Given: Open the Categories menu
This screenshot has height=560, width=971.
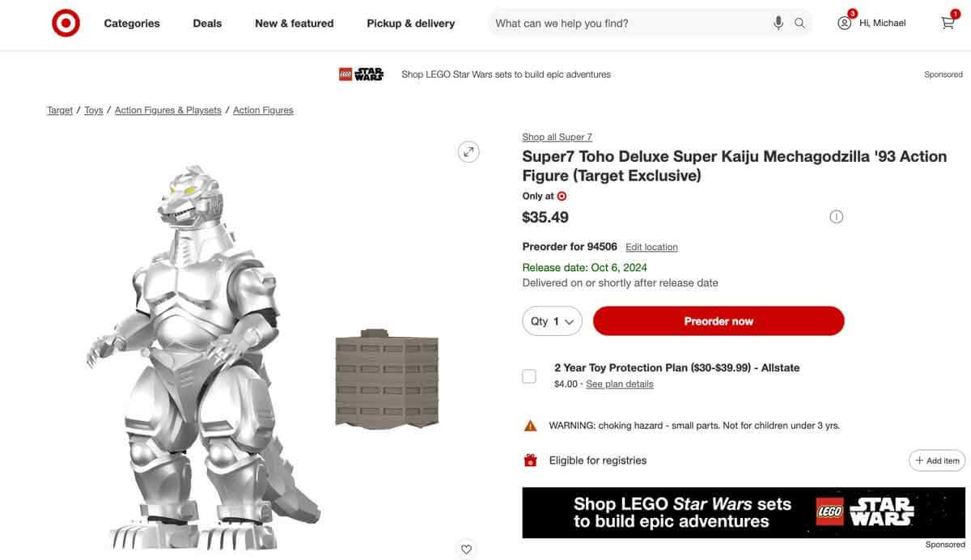Looking at the screenshot, I should point(132,22).
